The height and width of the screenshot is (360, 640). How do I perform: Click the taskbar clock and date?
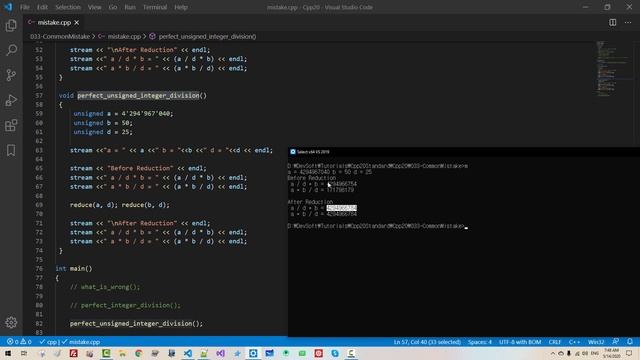[611, 353]
